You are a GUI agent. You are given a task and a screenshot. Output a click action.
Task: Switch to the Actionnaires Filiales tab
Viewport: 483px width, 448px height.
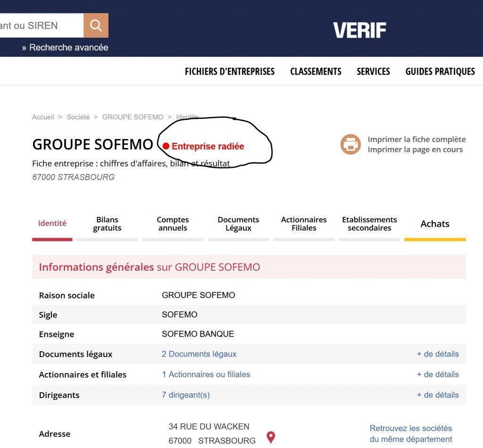[x=303, y=224]
